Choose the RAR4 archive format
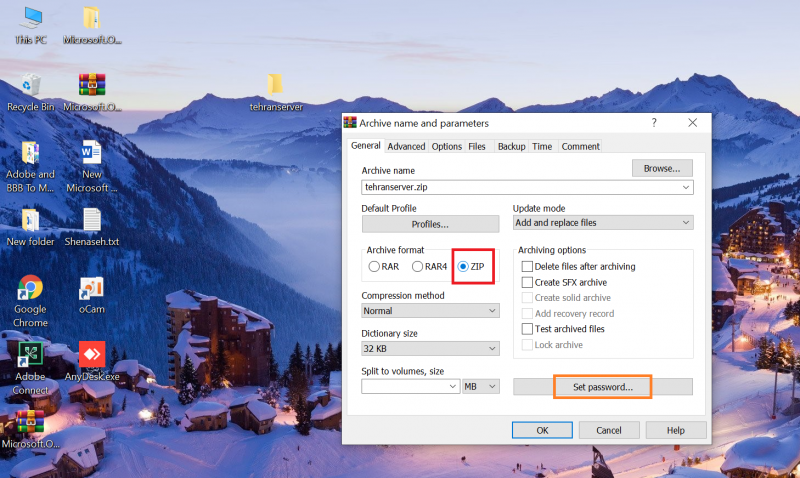 pyautogui.click(x=418, y=267)
